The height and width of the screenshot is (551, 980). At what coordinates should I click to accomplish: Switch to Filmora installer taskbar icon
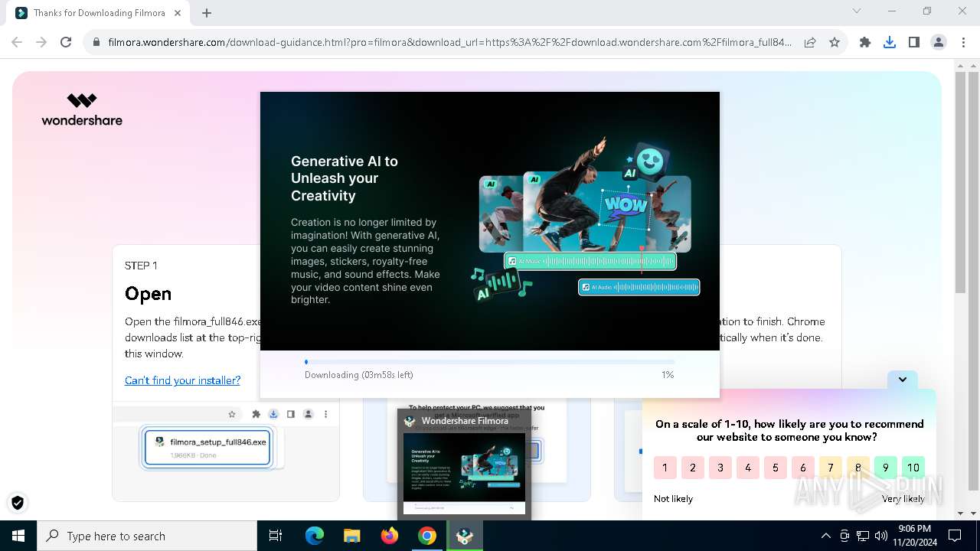point(464,536)
